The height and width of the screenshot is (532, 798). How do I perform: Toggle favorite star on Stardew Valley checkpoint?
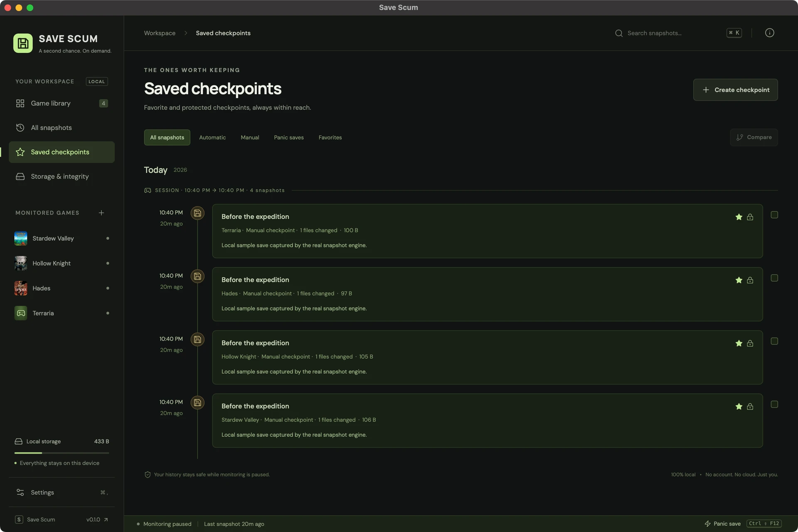point(739,406)
